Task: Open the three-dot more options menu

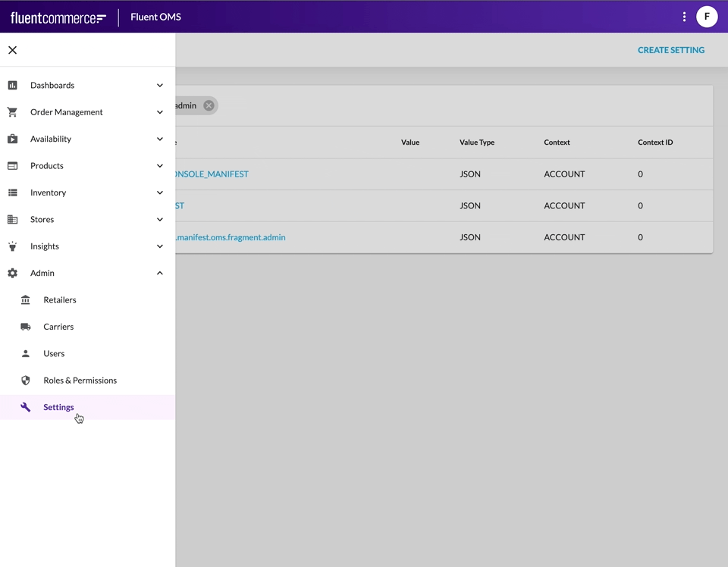Action: pyautogui.click(x=684, y=17)
